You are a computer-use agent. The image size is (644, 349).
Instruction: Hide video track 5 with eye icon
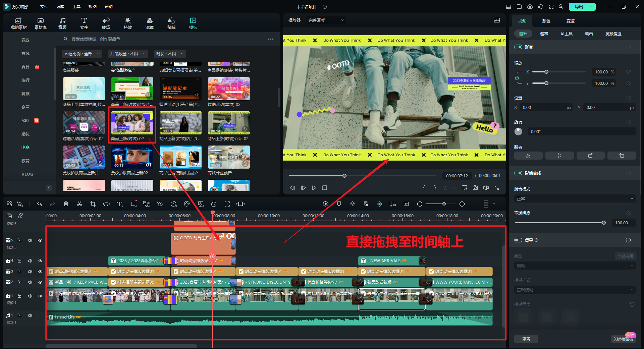pyautogui.click(x=40, y=240)
